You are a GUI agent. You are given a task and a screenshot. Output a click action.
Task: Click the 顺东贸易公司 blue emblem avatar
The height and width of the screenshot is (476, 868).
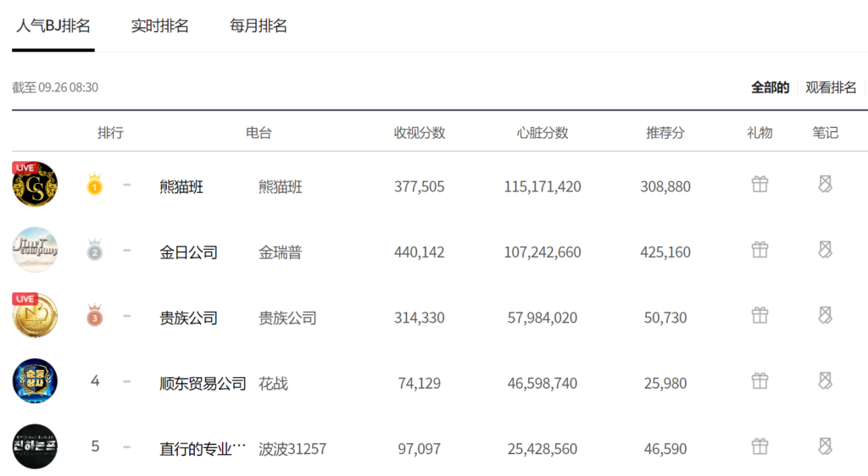[x=35, y=381]
